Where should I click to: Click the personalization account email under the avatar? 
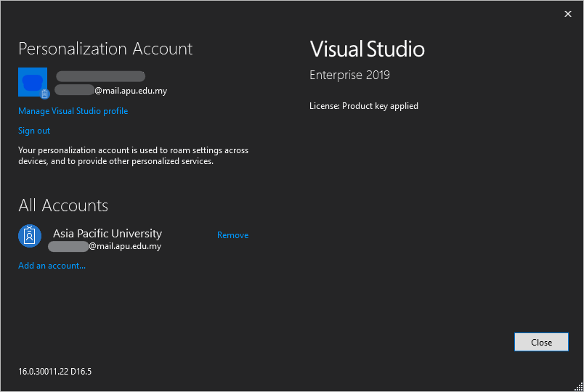point(111,91)
